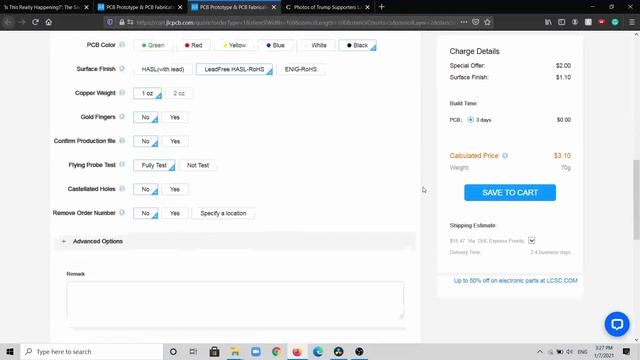Close the active PCB Prototype tab
The height and width of the screenshot is (360, 640).
274,7
